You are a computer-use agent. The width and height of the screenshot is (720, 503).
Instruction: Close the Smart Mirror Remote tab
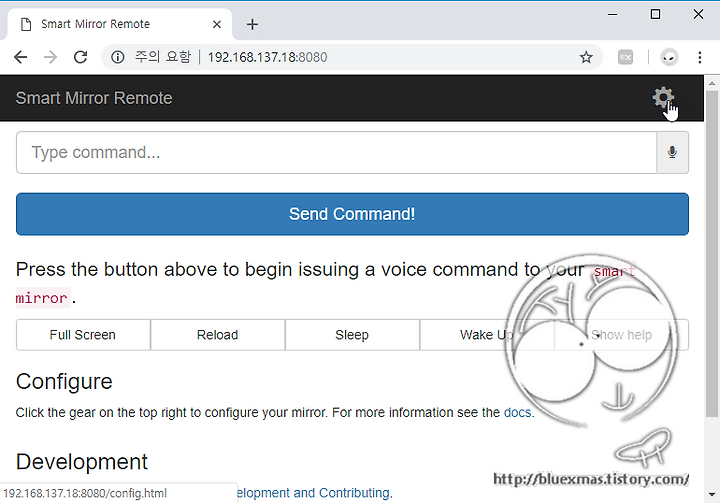pos(217,24)
